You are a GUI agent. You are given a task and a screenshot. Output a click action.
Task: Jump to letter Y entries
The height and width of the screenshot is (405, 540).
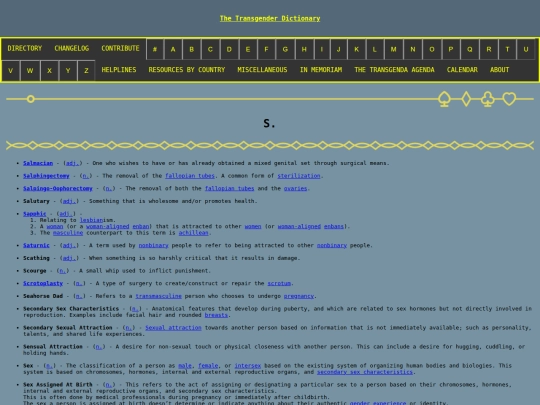coord(68,71)
